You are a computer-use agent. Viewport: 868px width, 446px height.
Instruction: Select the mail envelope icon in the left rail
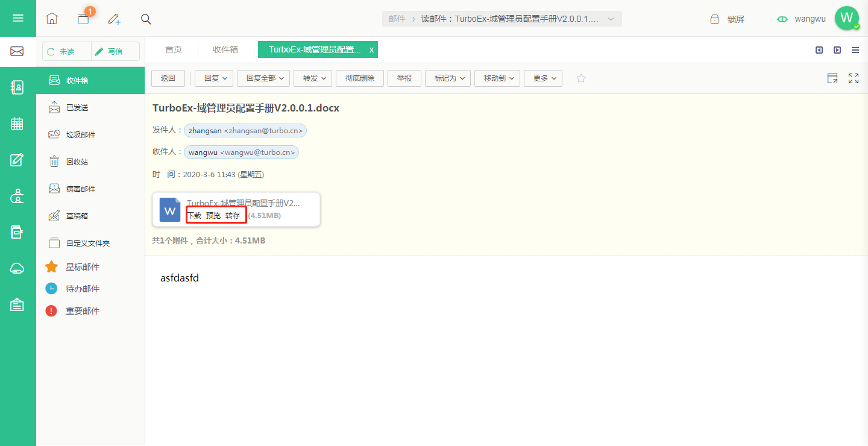click(x=17, y=52)
